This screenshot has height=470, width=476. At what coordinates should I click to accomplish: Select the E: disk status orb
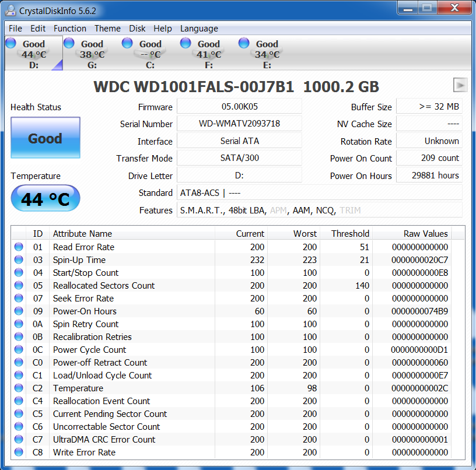pyautogui.click(x=244, y=43)
